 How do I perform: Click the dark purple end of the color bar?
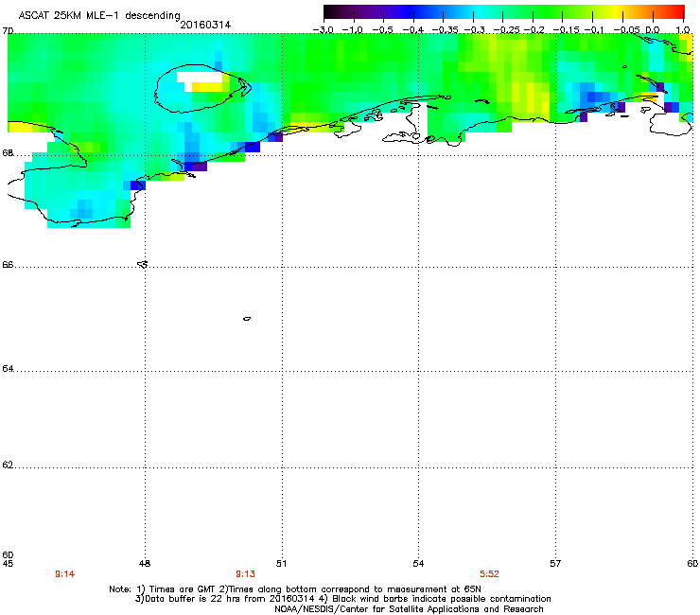[330, 12]
